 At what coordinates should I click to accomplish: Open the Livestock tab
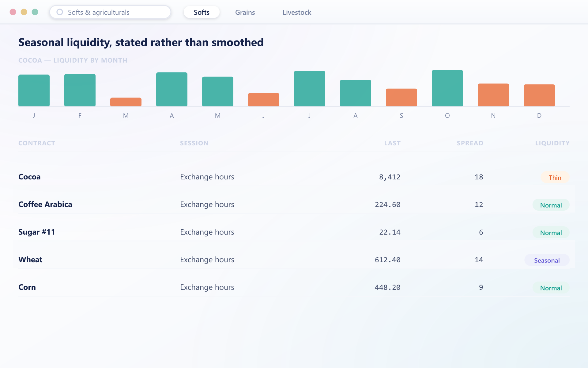[297, 12]
